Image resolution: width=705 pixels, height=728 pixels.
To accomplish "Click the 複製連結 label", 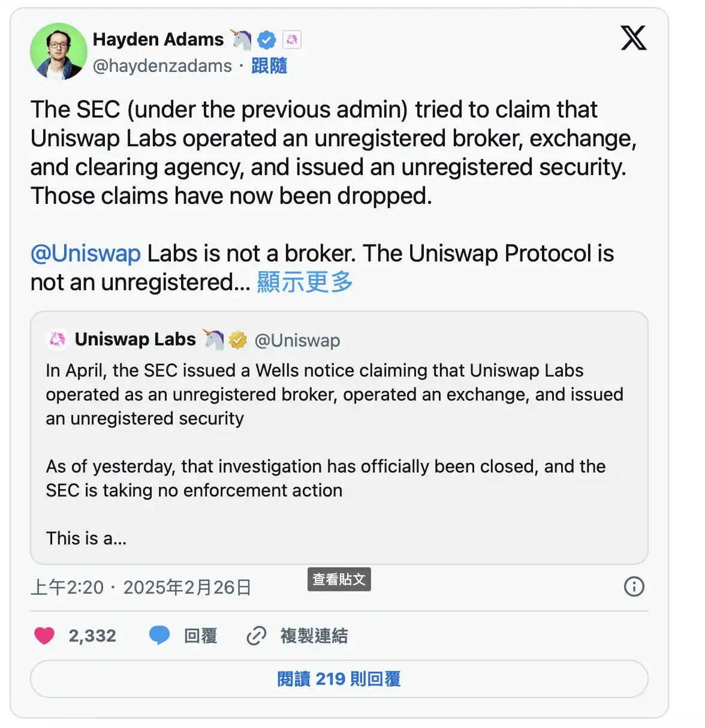I will coord(314,636).
